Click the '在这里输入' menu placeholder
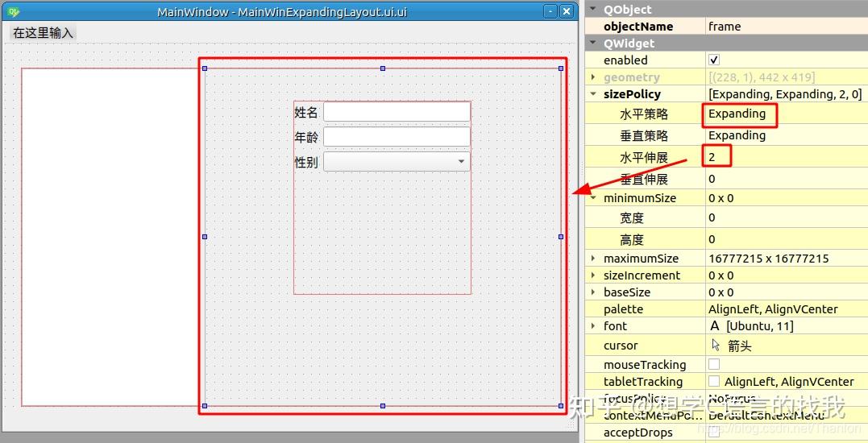 [x=43, y=33]
